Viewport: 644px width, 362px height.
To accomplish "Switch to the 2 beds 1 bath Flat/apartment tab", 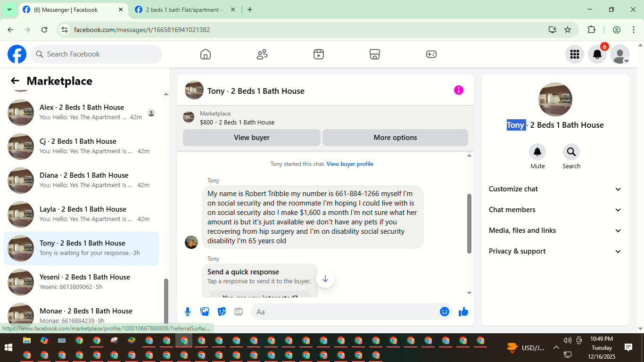I will pos(184,9).
